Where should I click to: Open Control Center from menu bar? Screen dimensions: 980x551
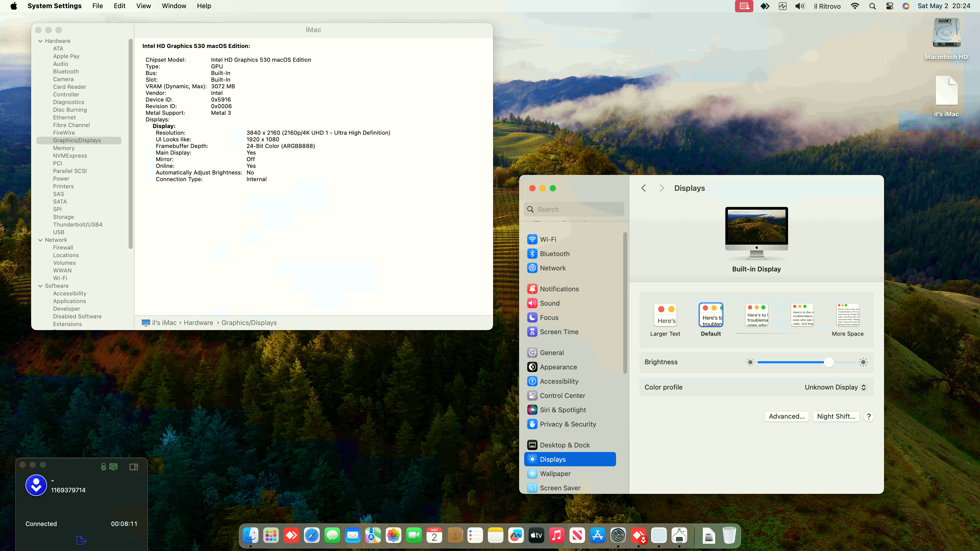[889, 6]
